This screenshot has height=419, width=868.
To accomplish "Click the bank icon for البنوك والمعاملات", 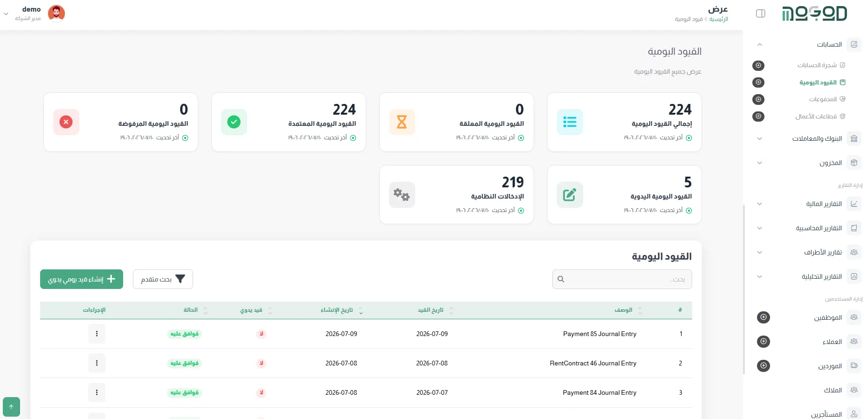I will click(x=854, y=138).
